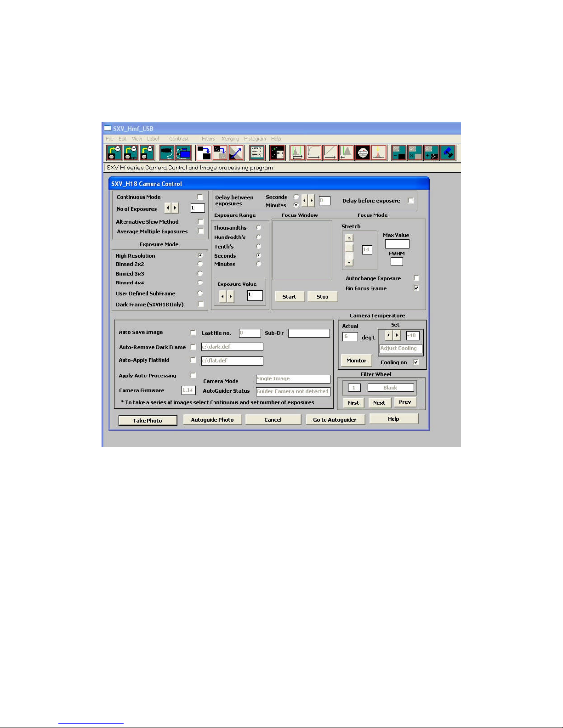Toggle the Cooling on checkbox
Viewport: 563px width, 728px height.
pos(416,362)
